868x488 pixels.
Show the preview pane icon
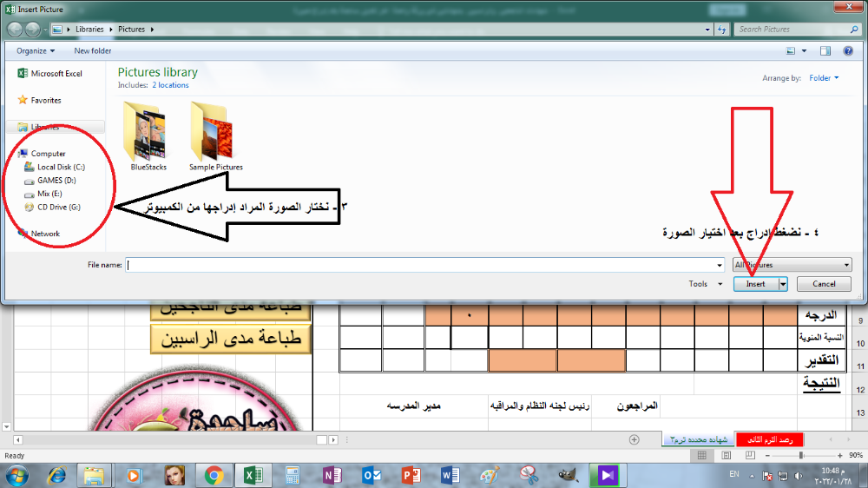tap(825, 51)
